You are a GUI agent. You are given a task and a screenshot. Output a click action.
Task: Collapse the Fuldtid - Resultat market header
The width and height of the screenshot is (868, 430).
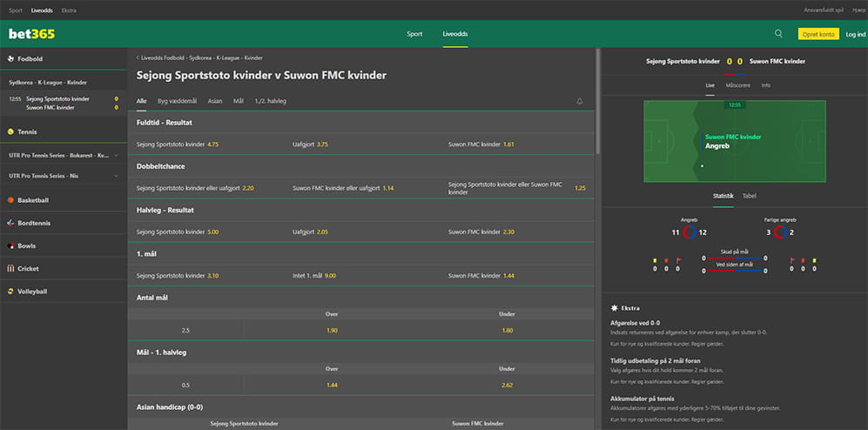pos(361,123)
